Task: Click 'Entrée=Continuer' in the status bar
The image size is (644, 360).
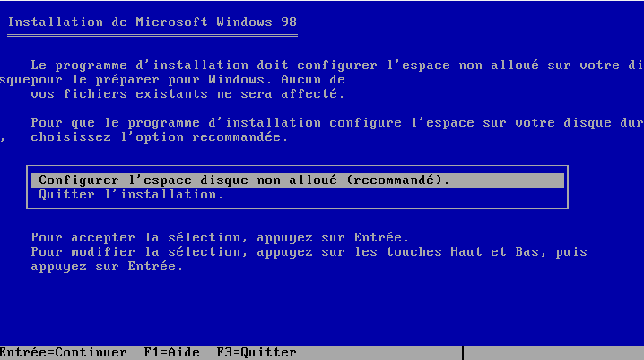Action: click(63, 353)
